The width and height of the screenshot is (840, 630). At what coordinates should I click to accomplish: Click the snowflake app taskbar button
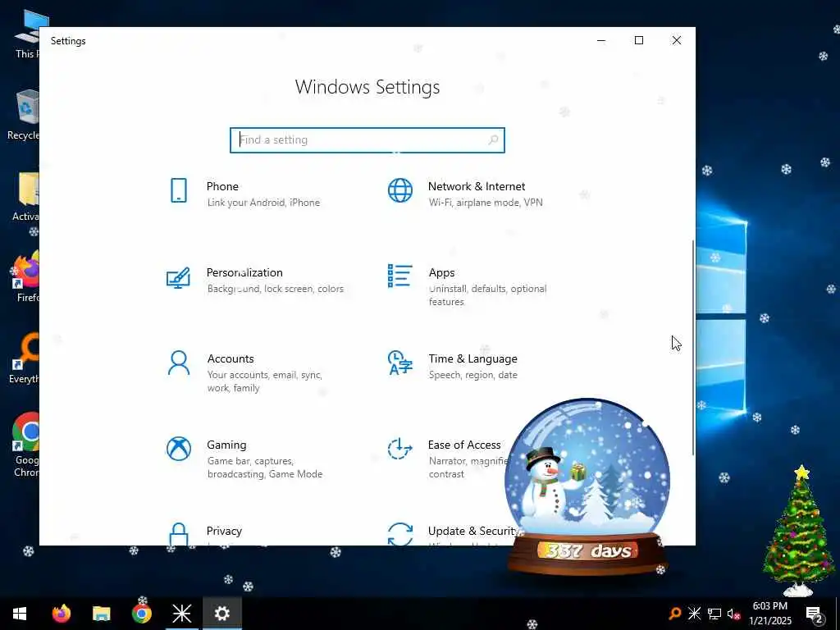(181, 613)
